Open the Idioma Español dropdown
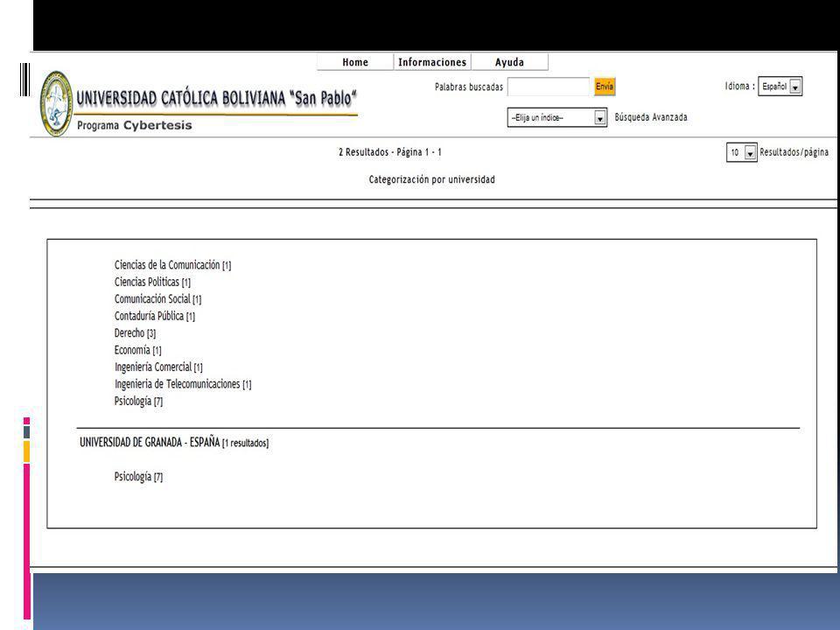Viewport: 840px width, 630px height. point(780,87)
